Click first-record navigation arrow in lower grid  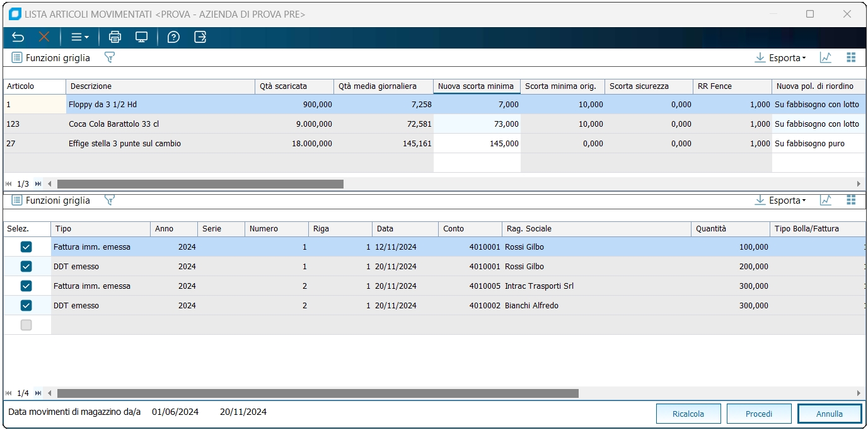9,393
